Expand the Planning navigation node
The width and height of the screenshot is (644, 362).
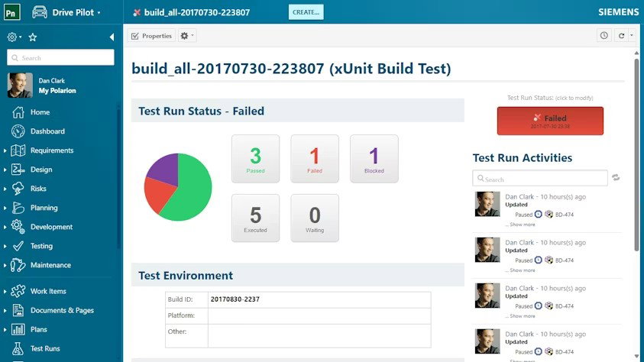[x=5, y=208]
